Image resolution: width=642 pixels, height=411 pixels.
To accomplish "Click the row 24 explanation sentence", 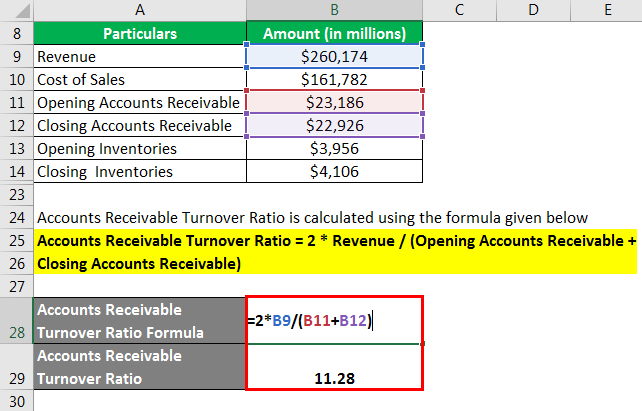I will (x=312, y=217).
